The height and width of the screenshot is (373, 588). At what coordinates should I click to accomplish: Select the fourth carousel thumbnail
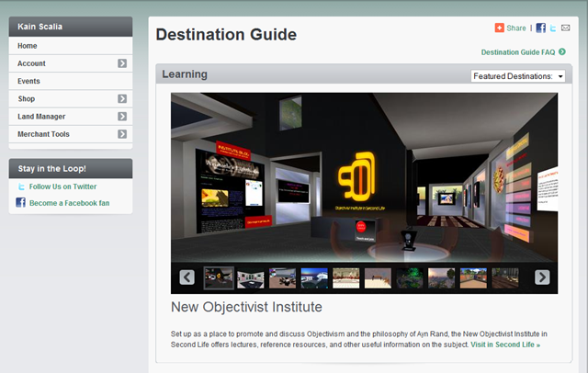[x=314, y=278]
